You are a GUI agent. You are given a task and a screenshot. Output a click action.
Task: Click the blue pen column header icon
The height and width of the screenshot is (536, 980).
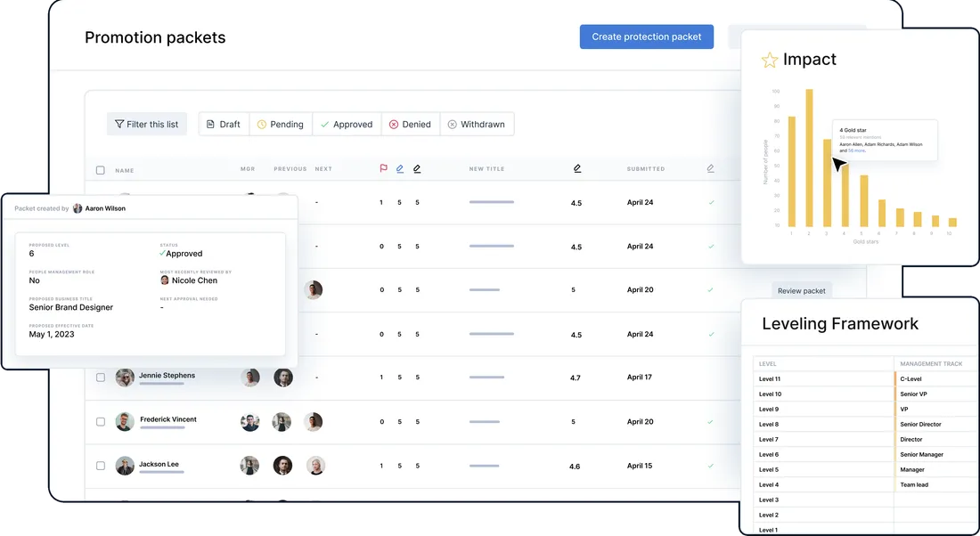pos(400,168)
